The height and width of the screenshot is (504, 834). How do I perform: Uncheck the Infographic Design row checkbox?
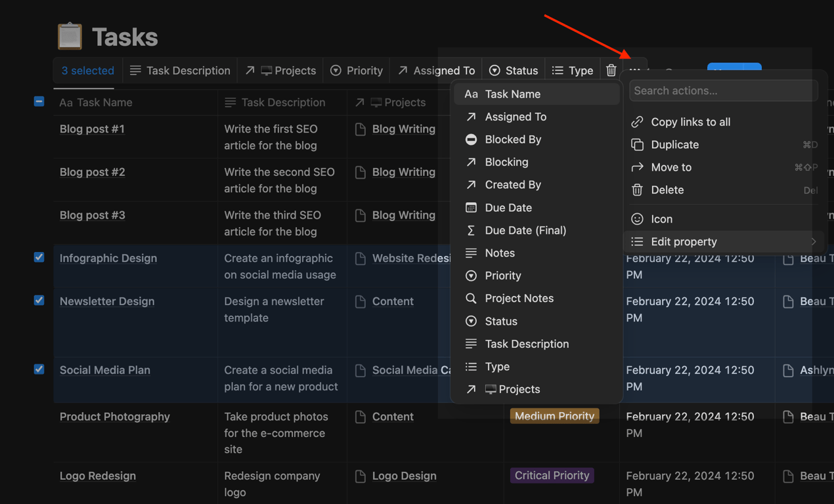point(39,257)
